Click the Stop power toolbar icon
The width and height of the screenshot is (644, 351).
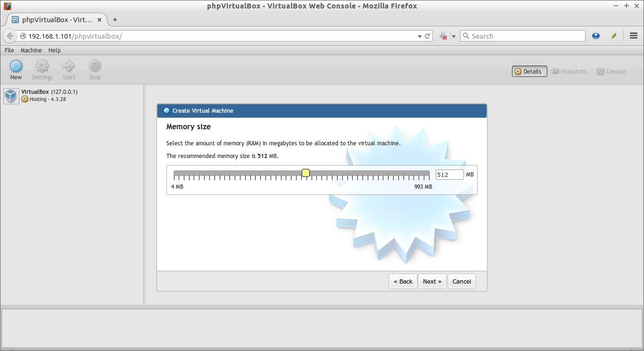click(95, 66)
